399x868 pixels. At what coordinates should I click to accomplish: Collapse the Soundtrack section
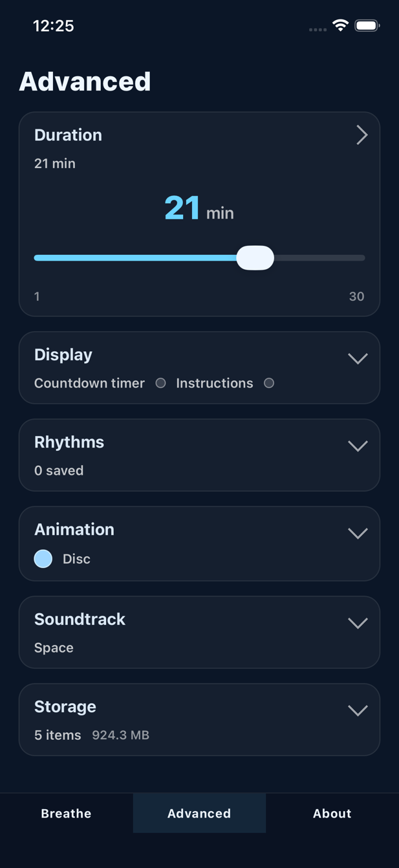point(358,623)
